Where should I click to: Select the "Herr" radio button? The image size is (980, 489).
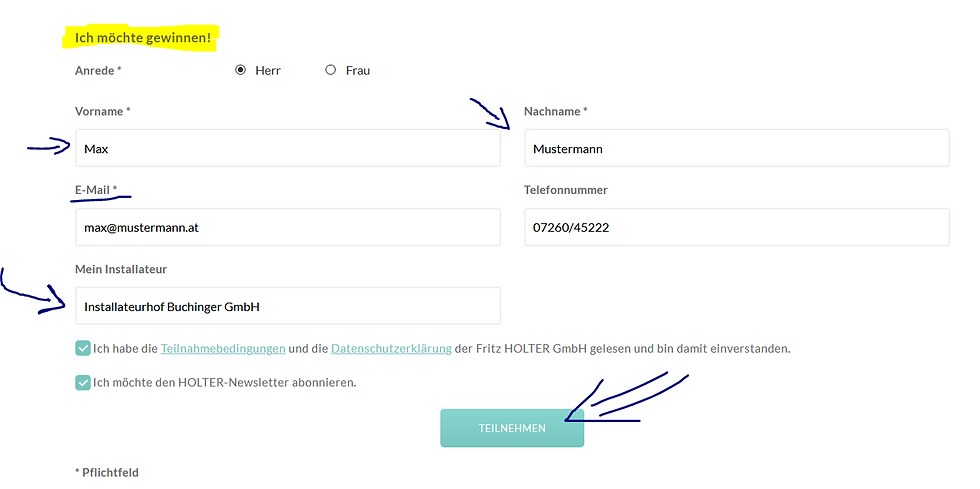(240, 71)
